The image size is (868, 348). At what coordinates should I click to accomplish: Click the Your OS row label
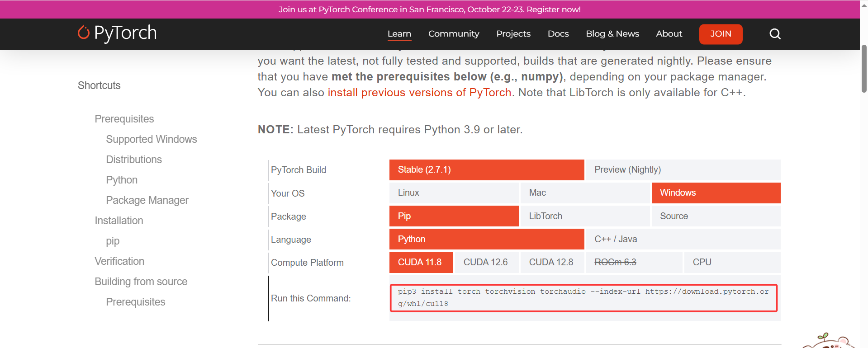tap(288, 193)
